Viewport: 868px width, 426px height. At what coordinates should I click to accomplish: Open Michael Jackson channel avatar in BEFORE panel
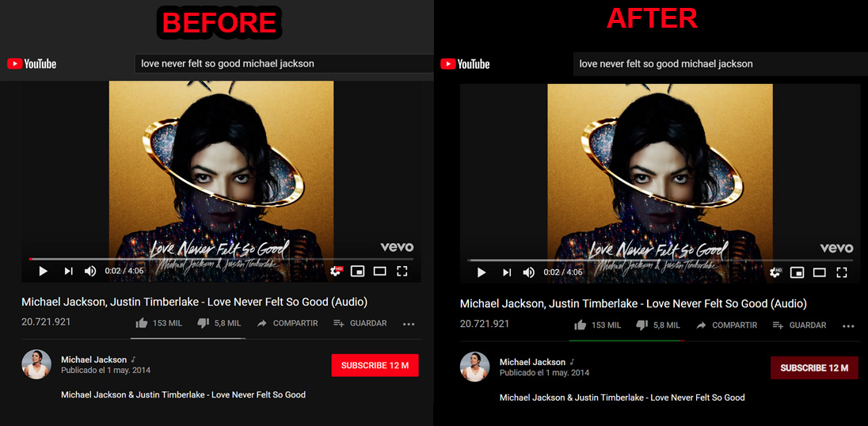(x=36, y=364)
